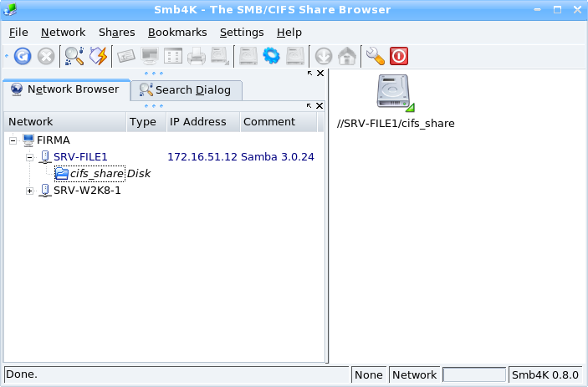This screenshot has width=588, height=387.
Task: Click the small toolbar handle arrow at far left
Action: pos(7,56)
